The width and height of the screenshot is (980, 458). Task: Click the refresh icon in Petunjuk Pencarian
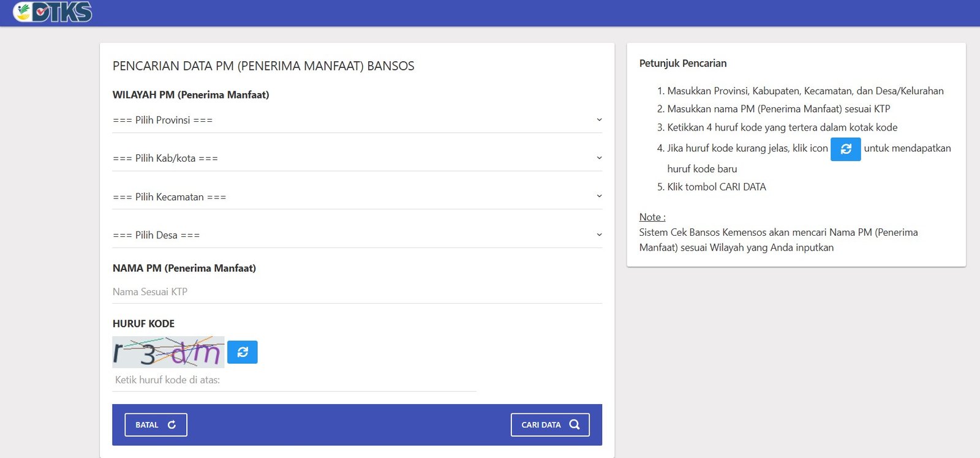click(x=845, y=149)
